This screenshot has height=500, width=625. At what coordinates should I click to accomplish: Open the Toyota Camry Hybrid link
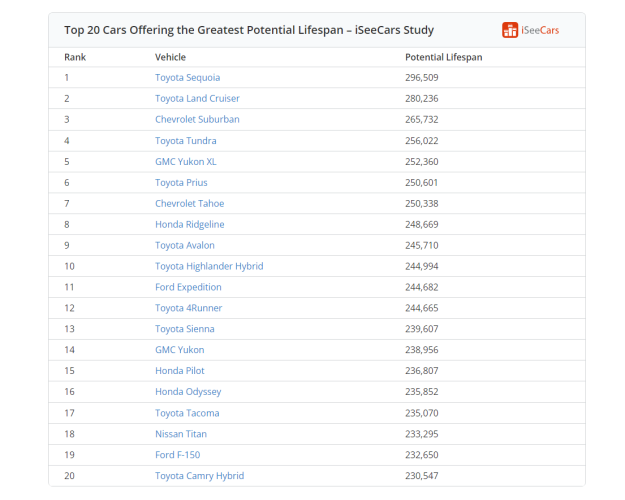click(x=199, y=476)
